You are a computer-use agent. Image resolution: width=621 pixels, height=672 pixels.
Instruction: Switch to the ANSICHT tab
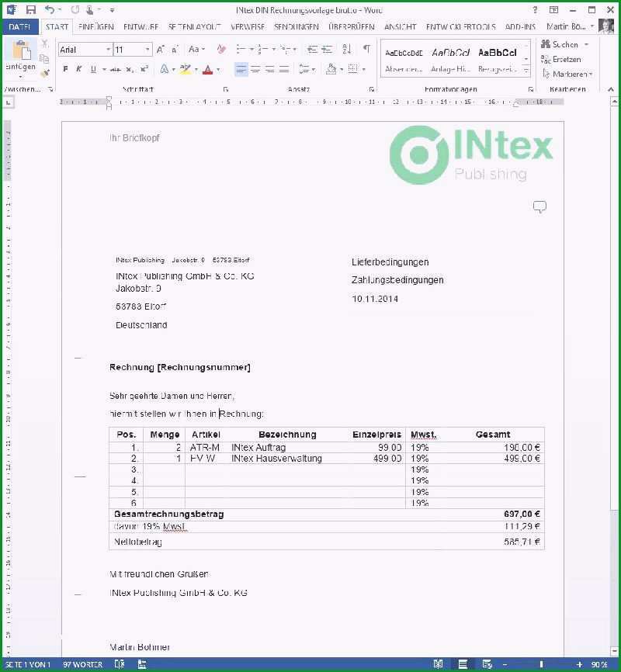pos(400,26)
